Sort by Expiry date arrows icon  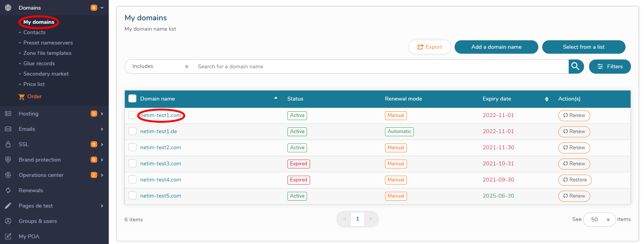point(546,99)
